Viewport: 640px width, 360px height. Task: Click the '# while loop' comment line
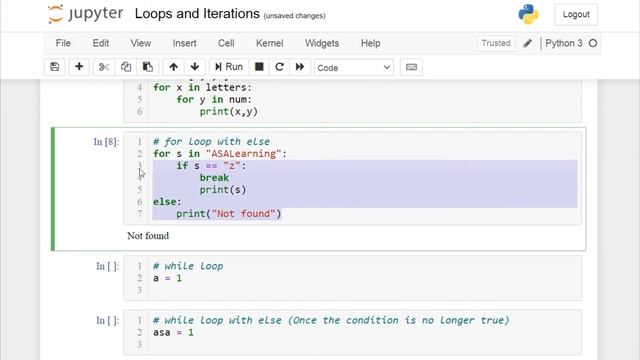click(x=188, y=266)
